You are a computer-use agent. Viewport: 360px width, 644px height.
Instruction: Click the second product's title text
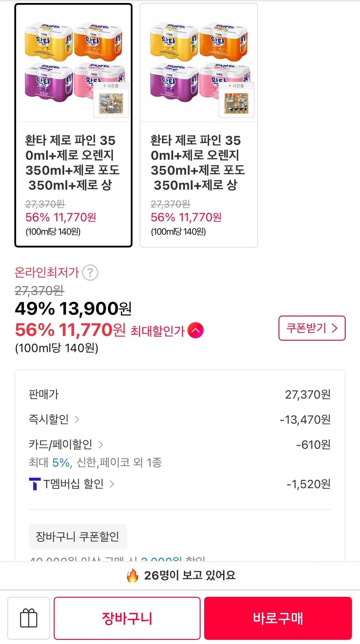pos(198,163)
